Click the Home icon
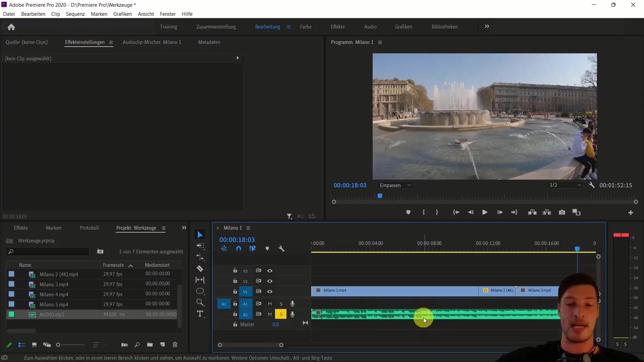 [11, 27]
